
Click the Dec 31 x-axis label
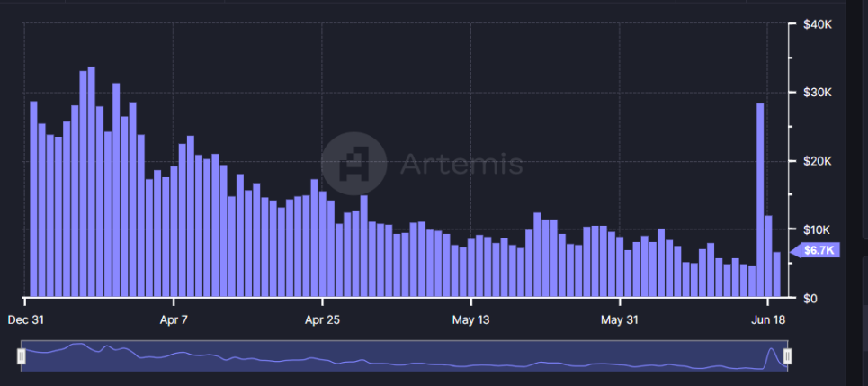coord(26,319)
